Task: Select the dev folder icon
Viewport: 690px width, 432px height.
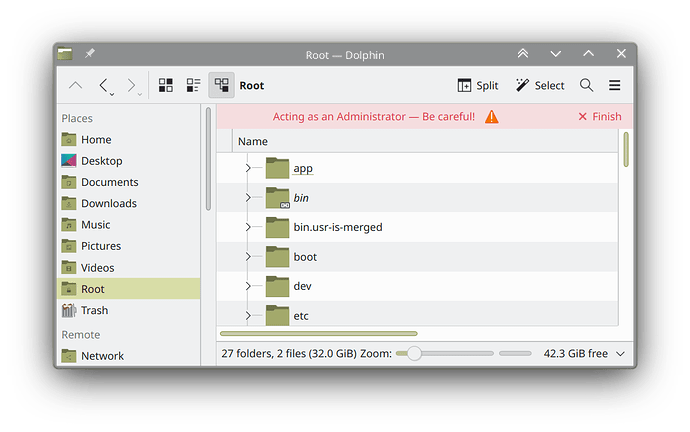Action: [277, 286]
